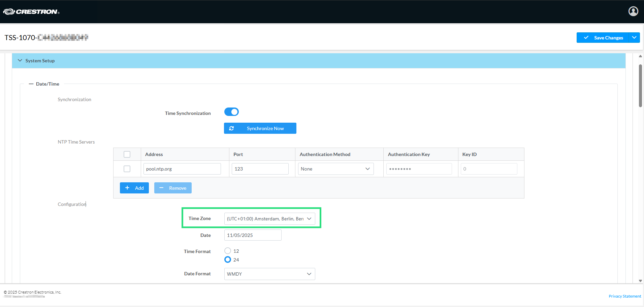644x307 pixels.
Task: Open the Privacy Statement link
Action: 624,296
